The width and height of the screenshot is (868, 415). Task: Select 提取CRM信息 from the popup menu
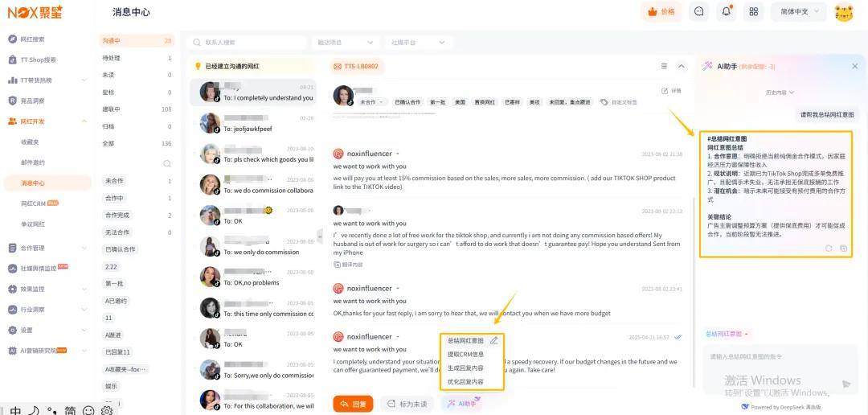coord(465,354)
